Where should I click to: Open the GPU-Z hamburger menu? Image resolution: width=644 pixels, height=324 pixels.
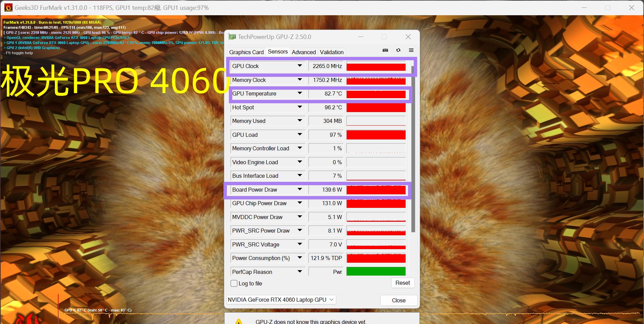tap(411, 50)
